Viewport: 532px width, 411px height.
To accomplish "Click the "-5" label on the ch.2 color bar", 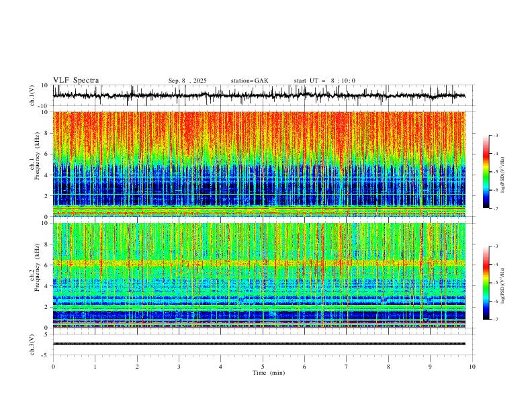I will click(496, 283).
